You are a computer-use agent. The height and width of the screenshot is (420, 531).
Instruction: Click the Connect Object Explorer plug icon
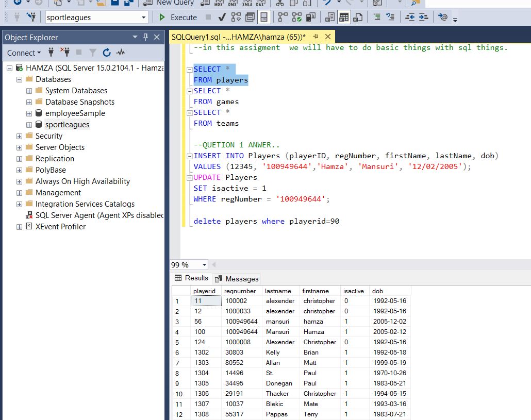click(51, 53)
